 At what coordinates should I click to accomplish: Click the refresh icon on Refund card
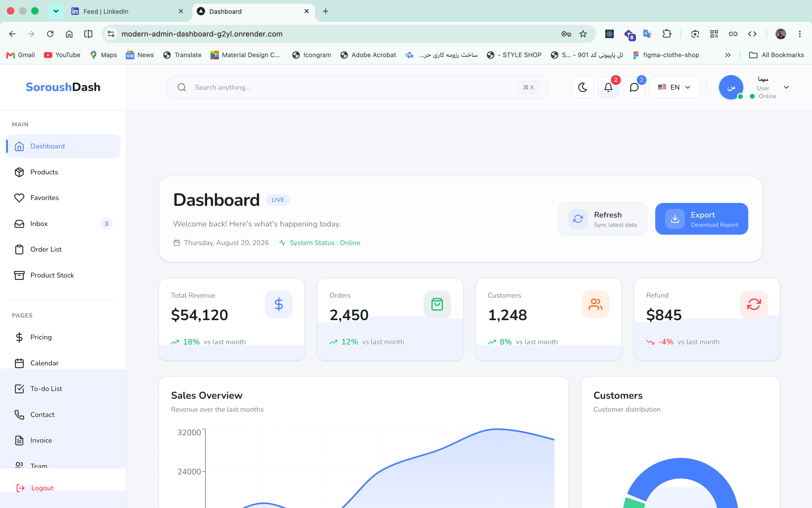pyautogui.click(x=754, y=304)
